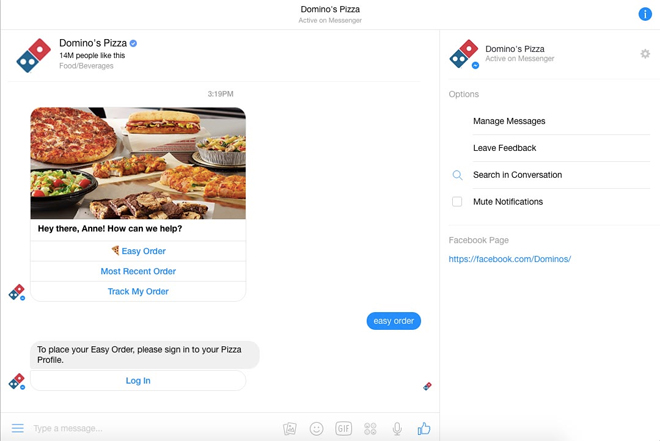Image resolution: width=660 pixels, height=441 pixels.
Task: Click the small seen-by Domino's read receipt icon
Action: coord(427,386)
